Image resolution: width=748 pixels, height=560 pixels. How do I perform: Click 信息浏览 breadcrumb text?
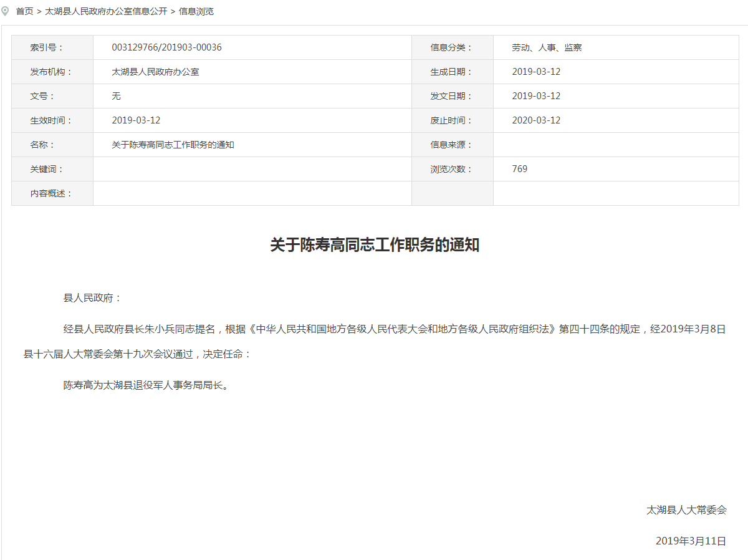[196, 11]
